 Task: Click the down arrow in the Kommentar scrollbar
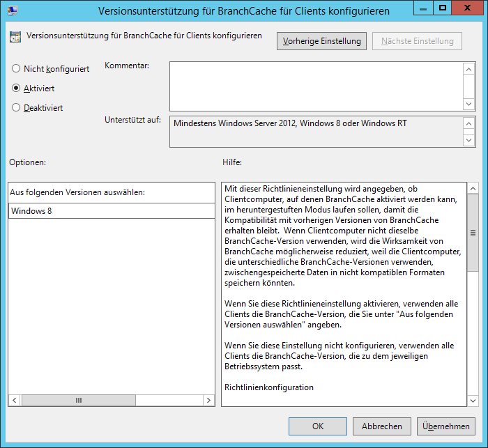pos(469,104)
